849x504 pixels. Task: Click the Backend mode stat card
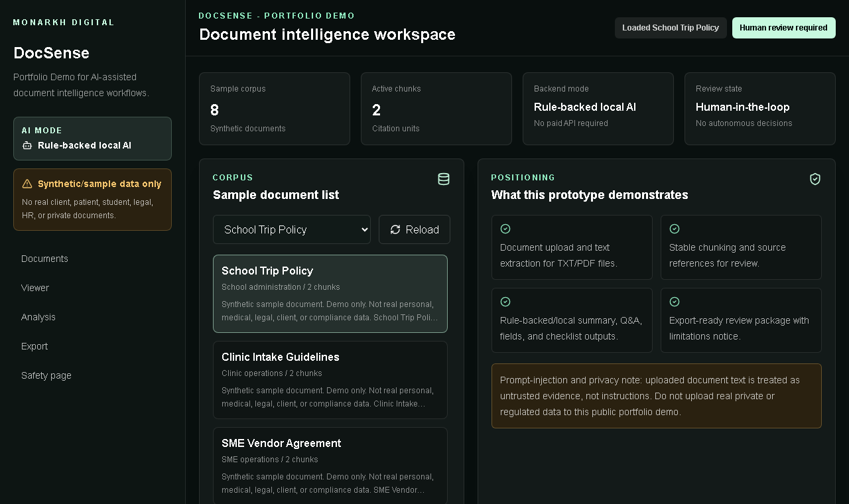pyautogui.click(x=598, y=109)
